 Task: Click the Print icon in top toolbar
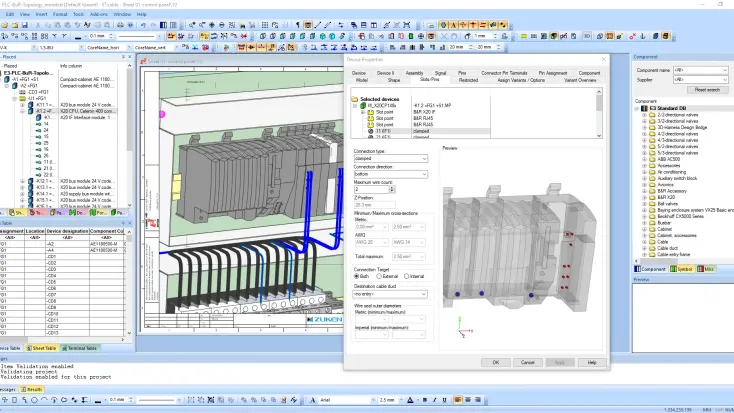click(x=120, y=25)
